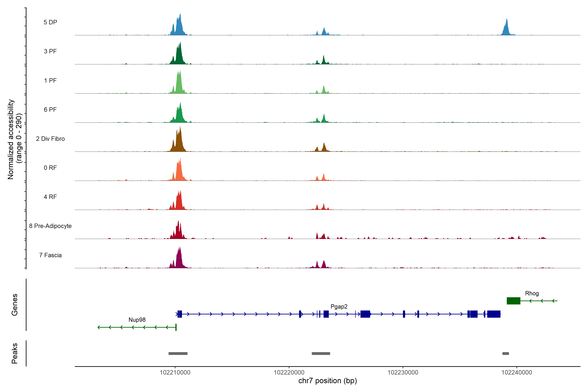This screenshot has height=392, width=588.
Task: Click the rightmost small gray peak bar
Action: (x=506, y=353)
